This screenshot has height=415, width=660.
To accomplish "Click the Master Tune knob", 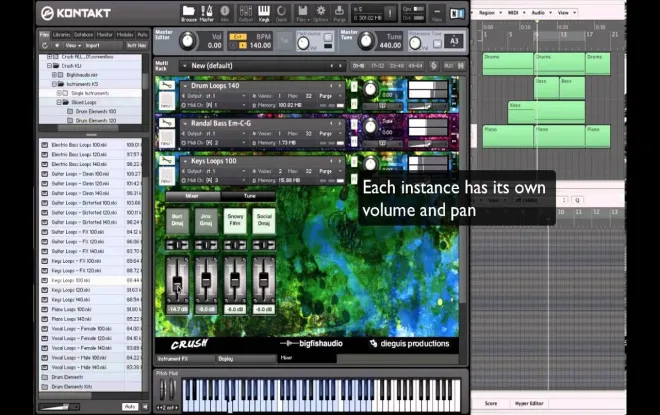I will [x=366, y=41].
